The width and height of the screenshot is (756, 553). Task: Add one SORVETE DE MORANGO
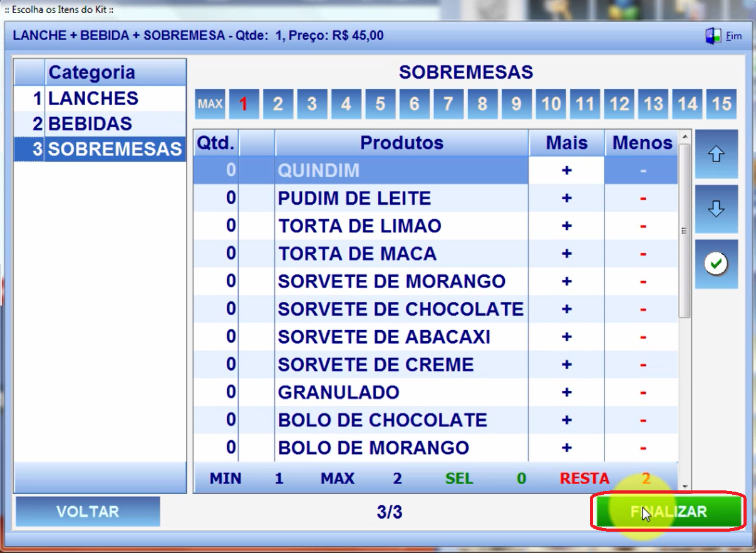point(567,282)
